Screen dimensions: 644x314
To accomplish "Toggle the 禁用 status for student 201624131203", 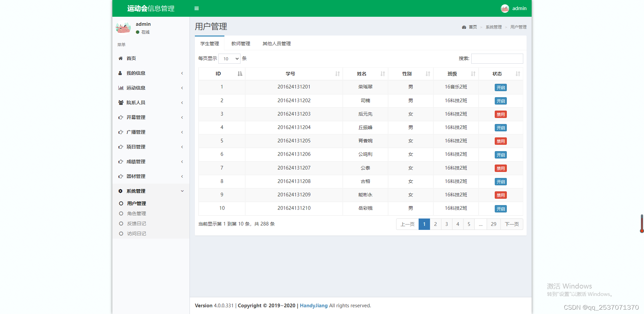I will point(501,114).
